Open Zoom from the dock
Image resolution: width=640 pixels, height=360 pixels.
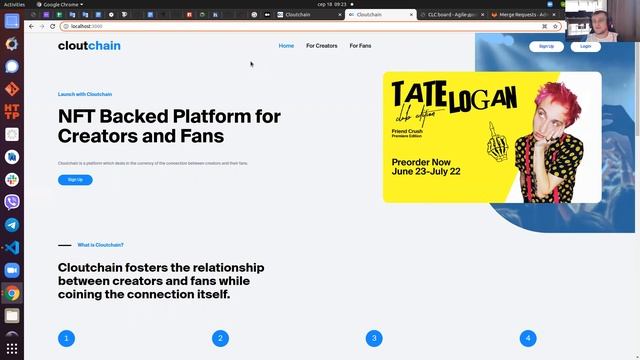point(12,270)
